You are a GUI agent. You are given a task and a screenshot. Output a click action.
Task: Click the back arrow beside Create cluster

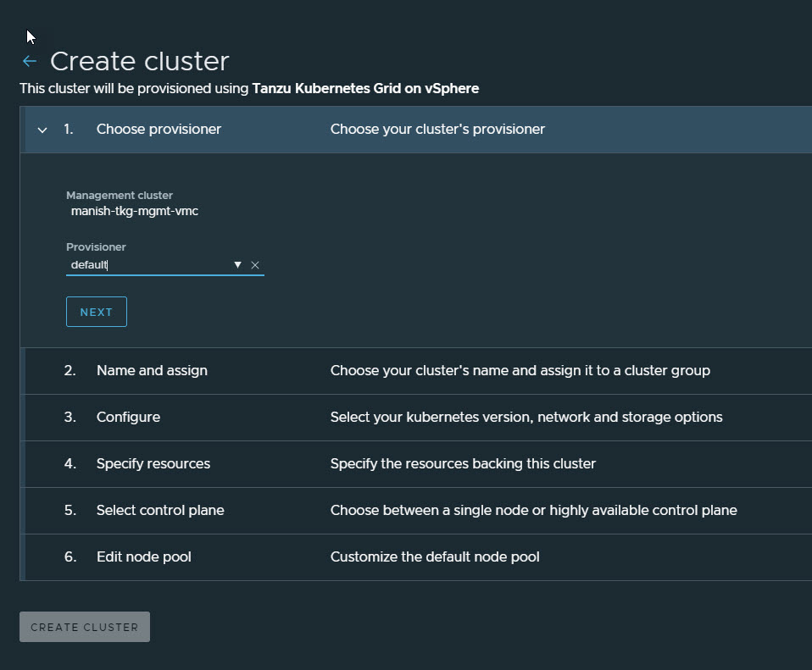(30, 61)
